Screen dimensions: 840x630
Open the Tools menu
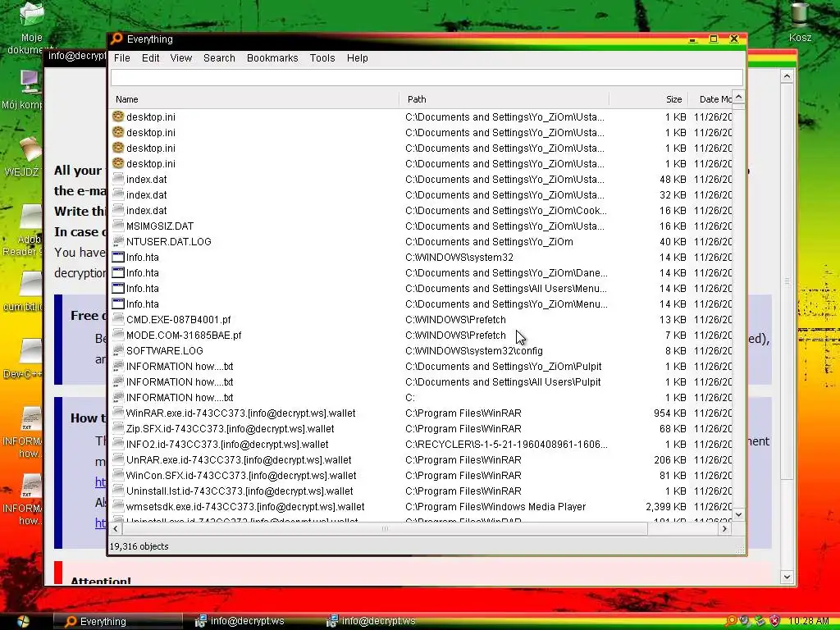click(322, 58)
